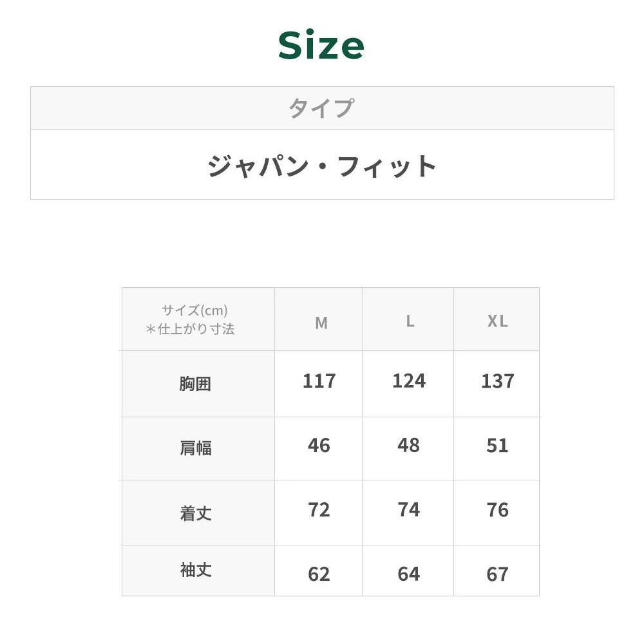644x644 pixels.
Task: Click the タイプ header row
Action: pyautogui.click(x=321, y=108)
